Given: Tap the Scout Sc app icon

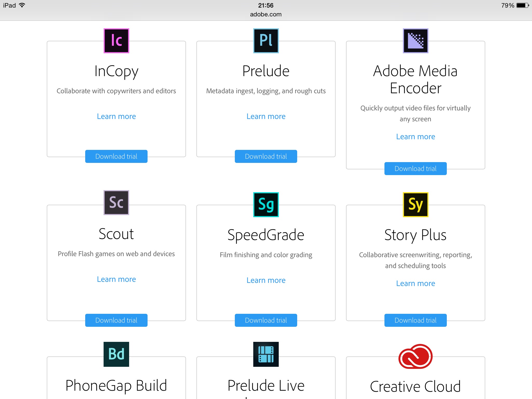Looking at the screenshot, I should [116, 203].
